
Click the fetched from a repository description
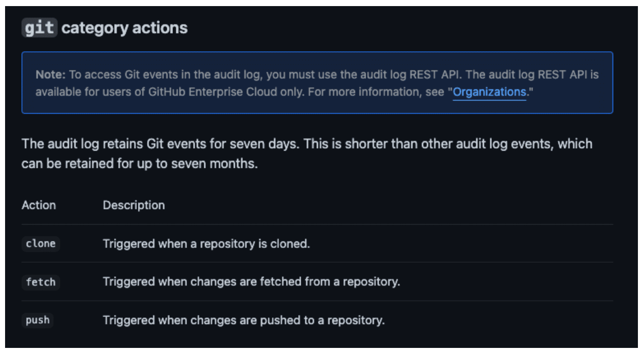point(252,282)
